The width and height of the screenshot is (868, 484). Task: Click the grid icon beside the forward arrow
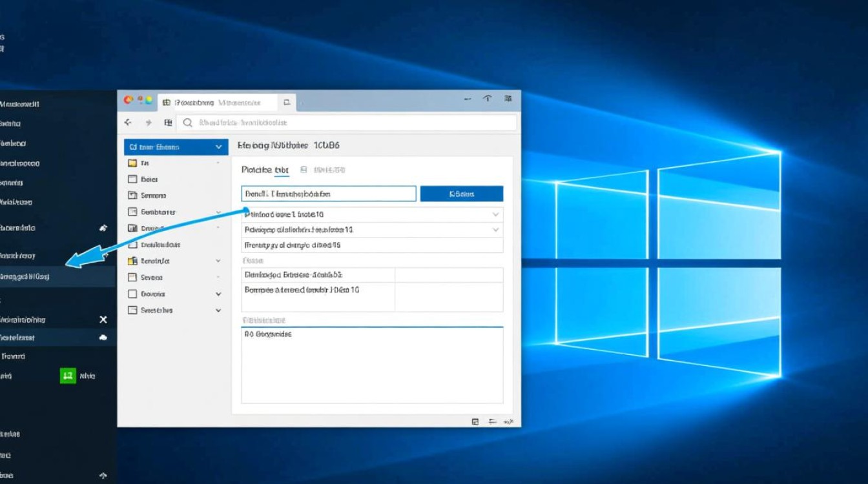168,123
